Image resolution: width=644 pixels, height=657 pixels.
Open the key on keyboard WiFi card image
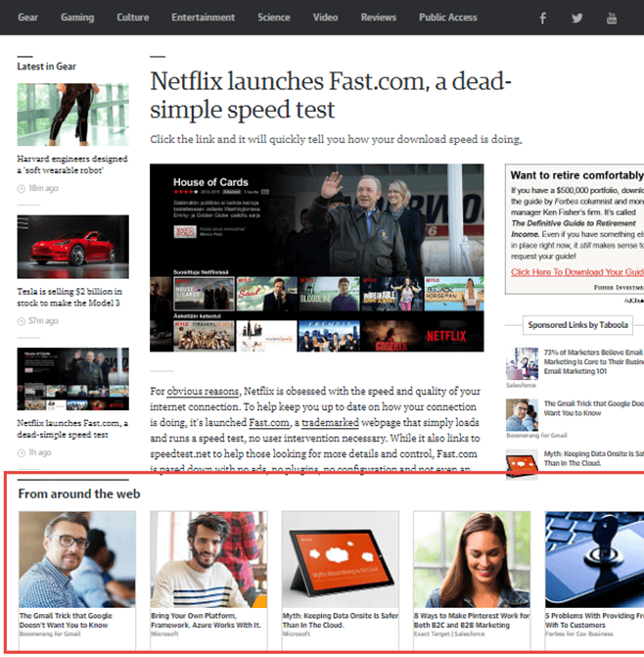(595, 559)
